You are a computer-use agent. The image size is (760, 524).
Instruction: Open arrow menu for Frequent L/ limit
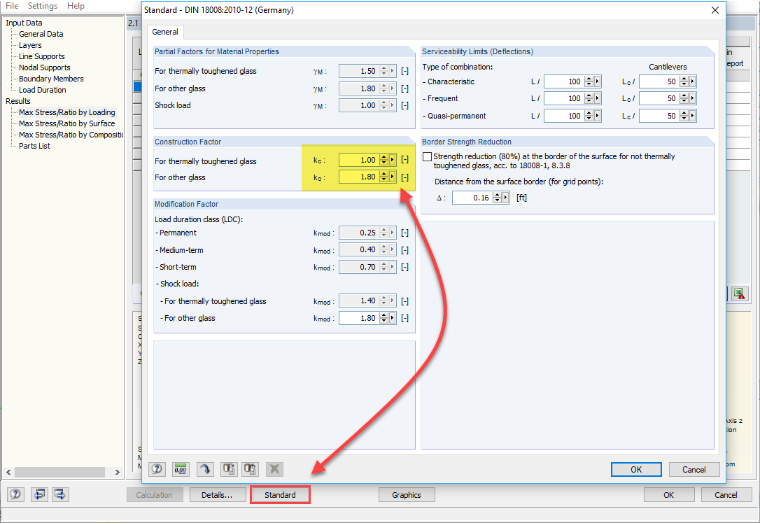598,98
